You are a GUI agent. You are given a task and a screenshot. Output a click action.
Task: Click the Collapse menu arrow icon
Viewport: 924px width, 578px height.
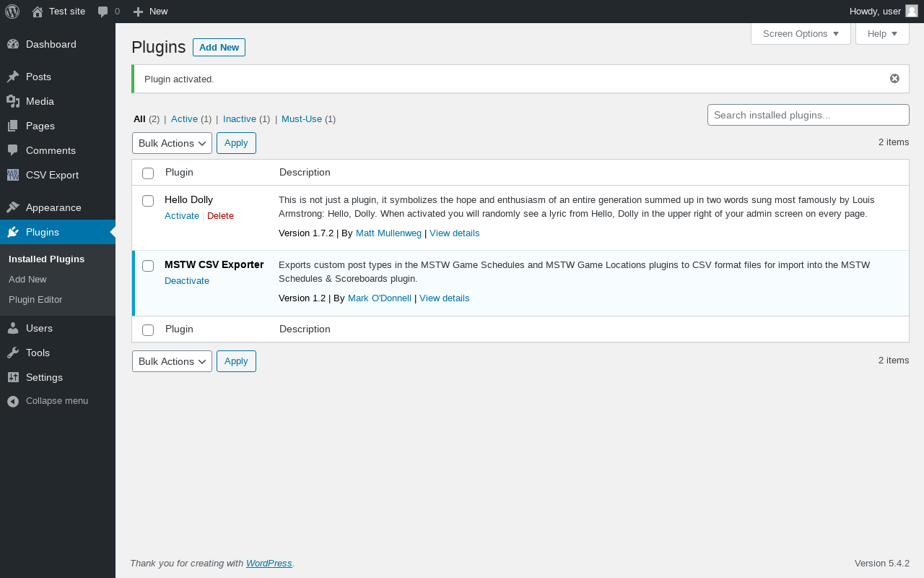point(13,401)
